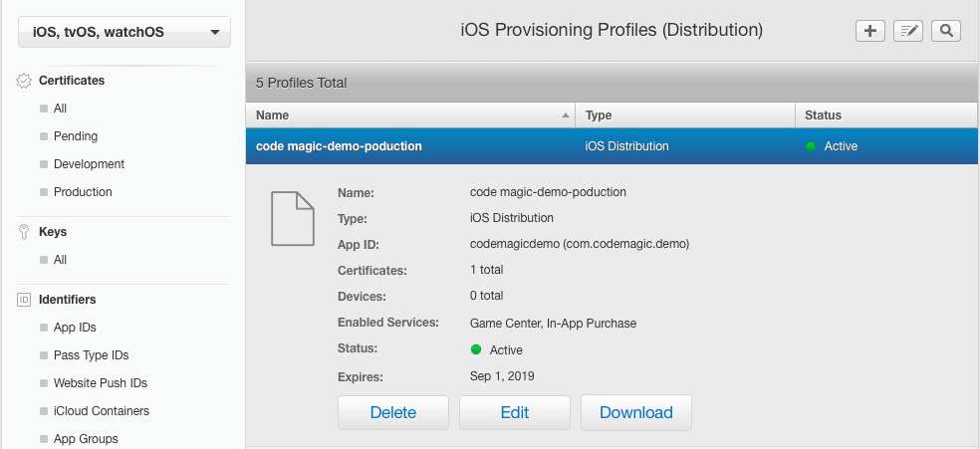Click the Name value in profile details

tap(548, 192)
